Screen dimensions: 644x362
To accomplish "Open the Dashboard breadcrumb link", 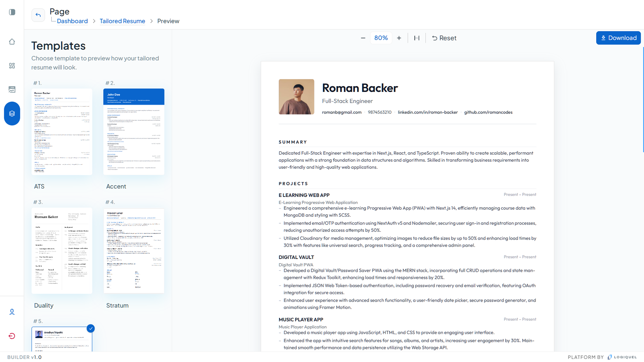I will pyautogui.click(x=72, y=21).
